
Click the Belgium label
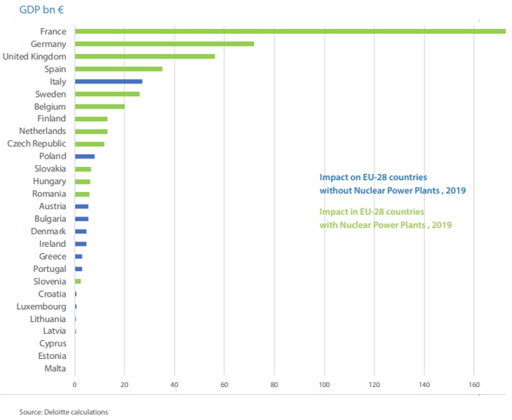[50, 107]
